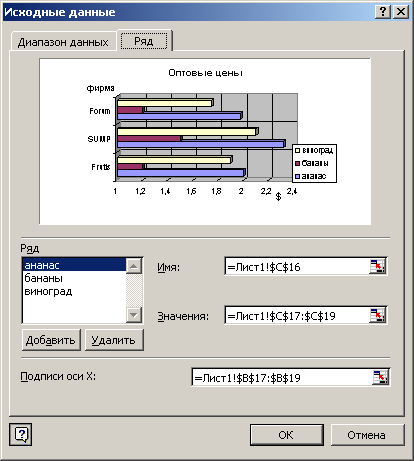Confirm with the OK button

click(x=286, y=435)
